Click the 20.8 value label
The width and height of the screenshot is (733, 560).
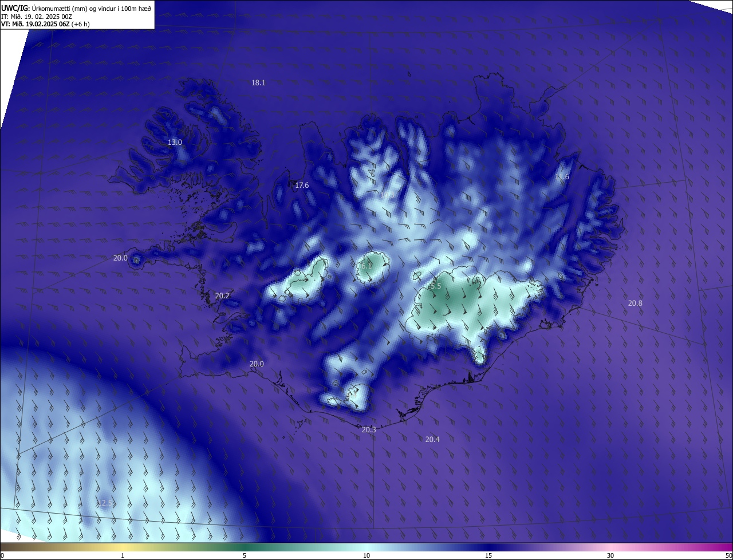coord(635,303)
